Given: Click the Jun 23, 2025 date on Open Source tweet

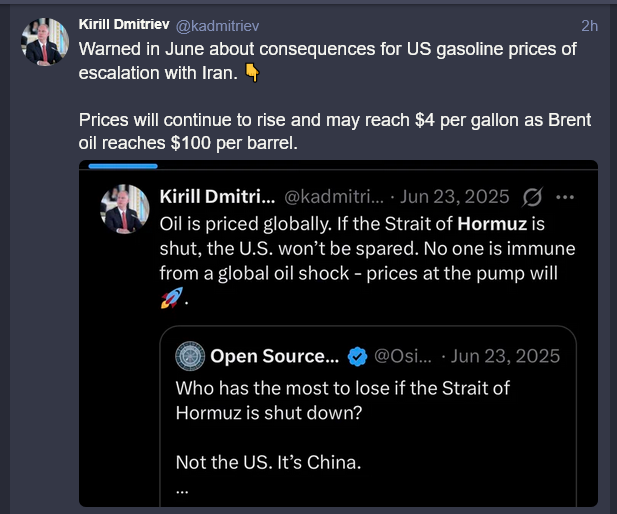Looking at the screenshot, I should click(x=507, y=356).
